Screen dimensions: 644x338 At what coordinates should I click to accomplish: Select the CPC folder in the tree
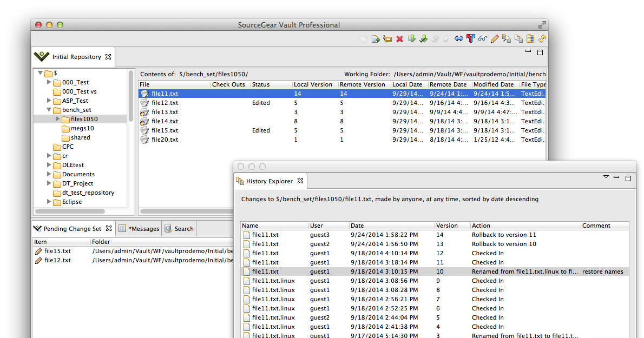[64, 147]
